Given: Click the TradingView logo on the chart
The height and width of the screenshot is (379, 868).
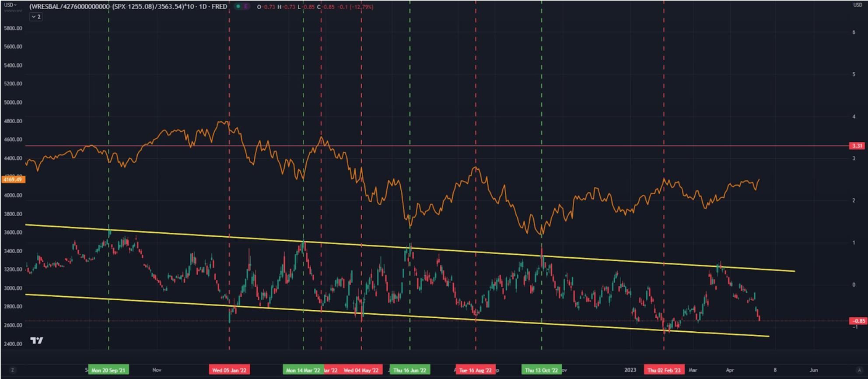Looking at the screenshot, I should (x=37, y=340).
